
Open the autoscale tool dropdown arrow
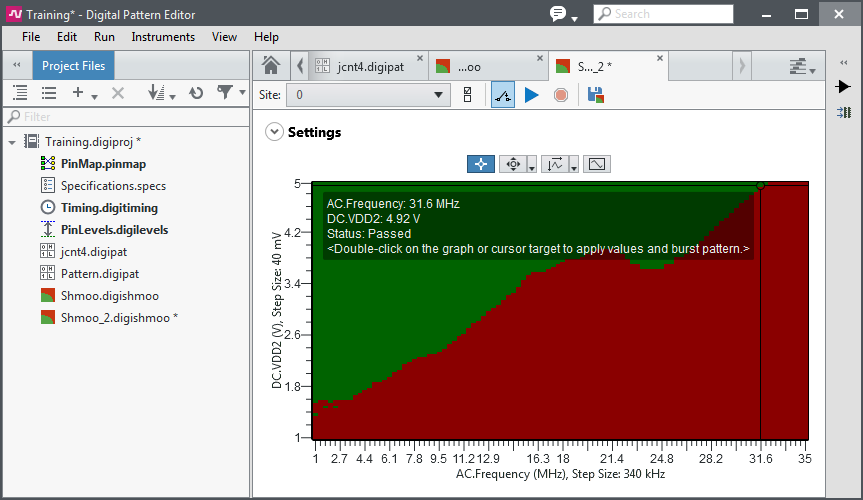[x=573, y=165]
